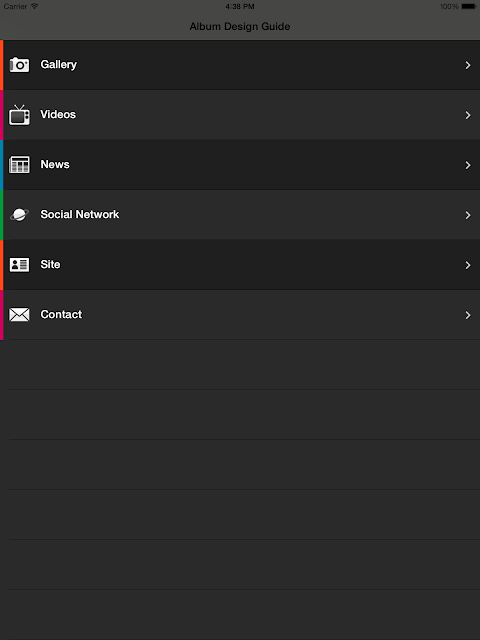This screenshot has width=480, height=640.
Task: Expand News using its chevron arrow
Action: click(x=468, y=165)
